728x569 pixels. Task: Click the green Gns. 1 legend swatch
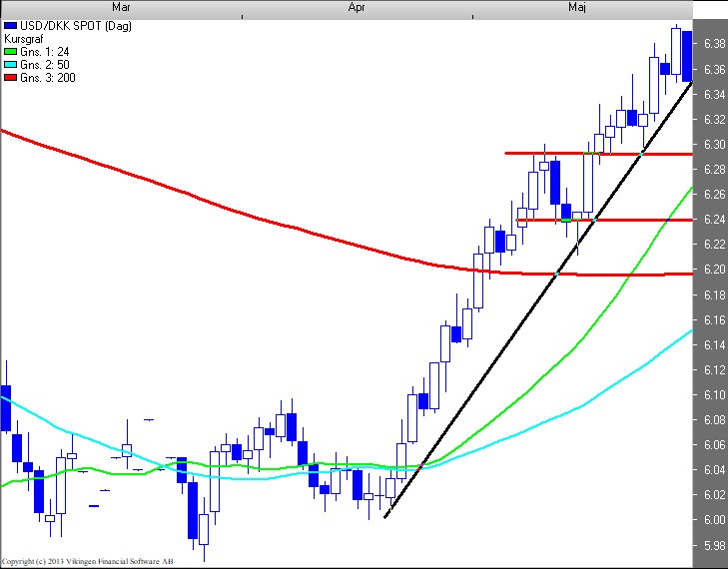10,52
